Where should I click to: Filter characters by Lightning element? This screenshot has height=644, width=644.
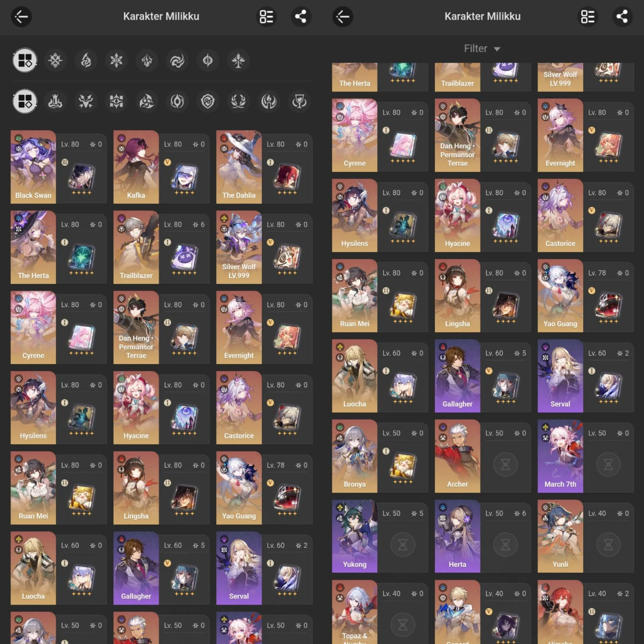(x=147, y=60)
